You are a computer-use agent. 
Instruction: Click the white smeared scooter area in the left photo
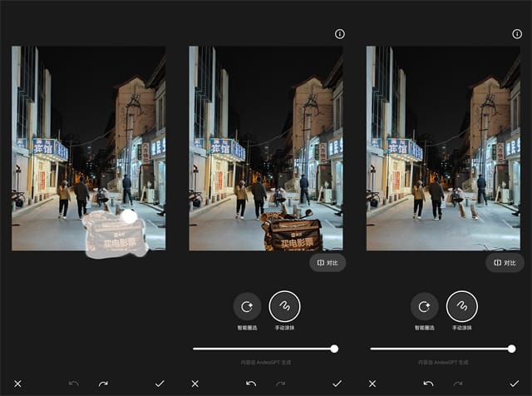click(x=115, y=235)
